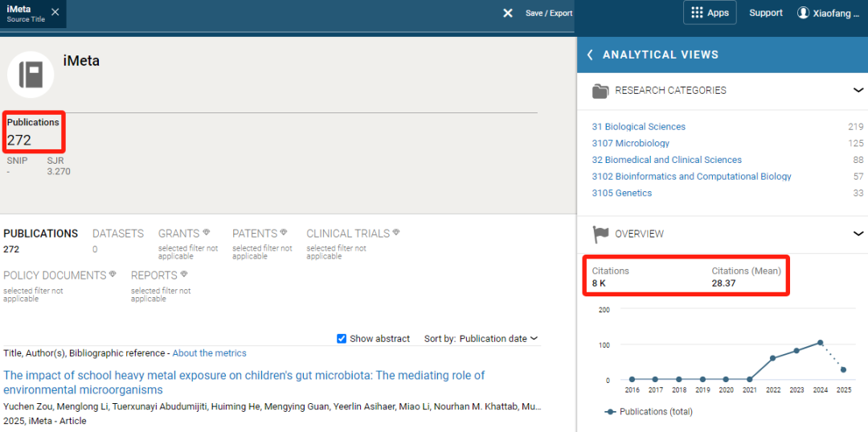
Task: Click the Publications count 272 in header
Action: 18,140
